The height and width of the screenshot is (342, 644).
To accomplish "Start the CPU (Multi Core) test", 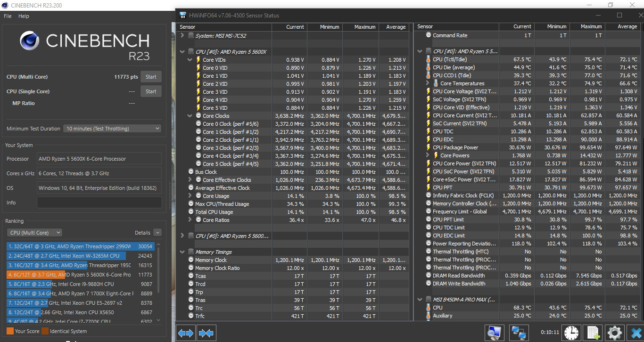I will (x=151, y=77).
